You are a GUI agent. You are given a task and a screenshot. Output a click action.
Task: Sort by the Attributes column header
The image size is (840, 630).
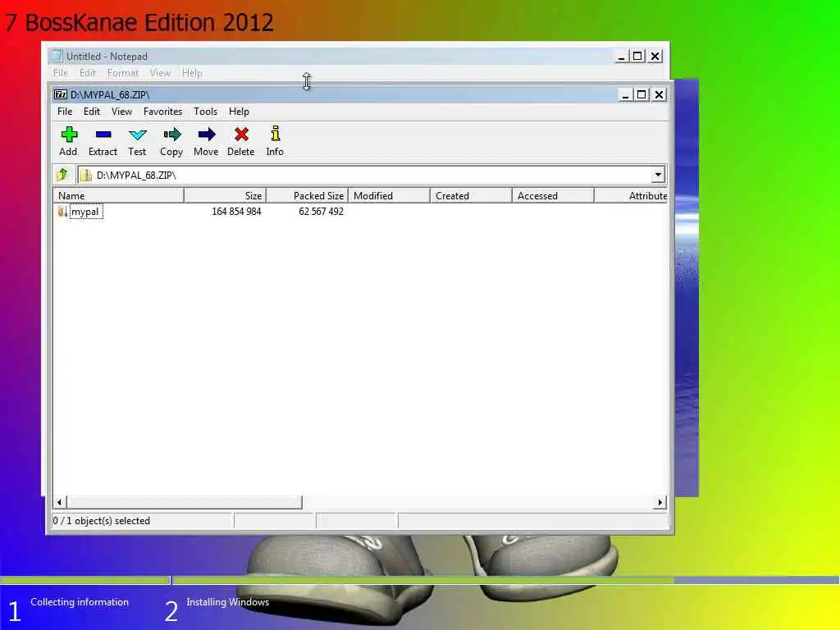point(631,195)
